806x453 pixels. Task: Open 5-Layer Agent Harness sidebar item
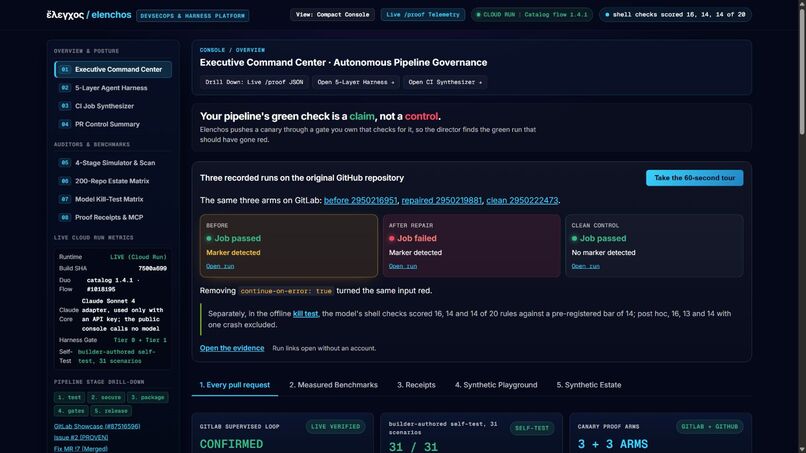coord(113,88)
